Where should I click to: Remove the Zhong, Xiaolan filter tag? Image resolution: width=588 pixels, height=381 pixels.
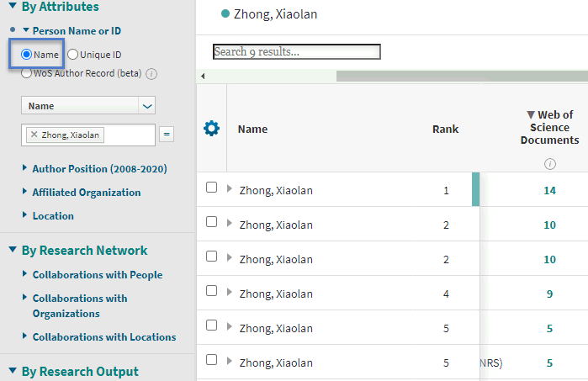tap(34, 135)
